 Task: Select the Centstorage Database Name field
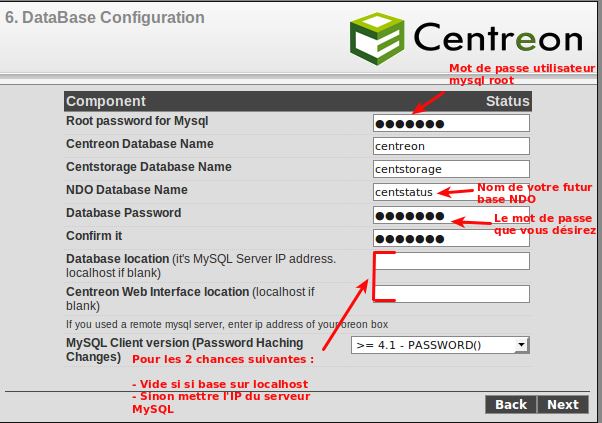(450, 169)
